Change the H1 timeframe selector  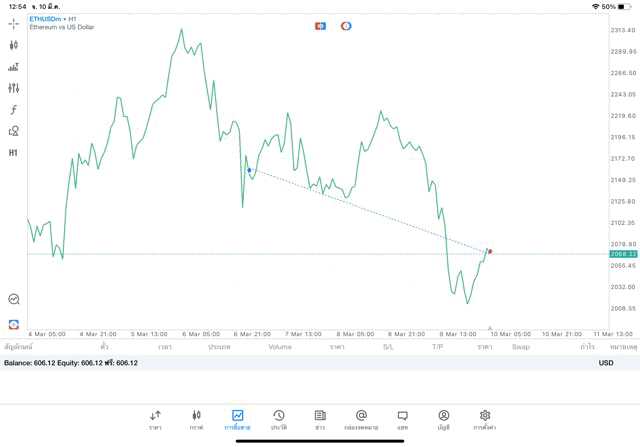coord(14,153)
